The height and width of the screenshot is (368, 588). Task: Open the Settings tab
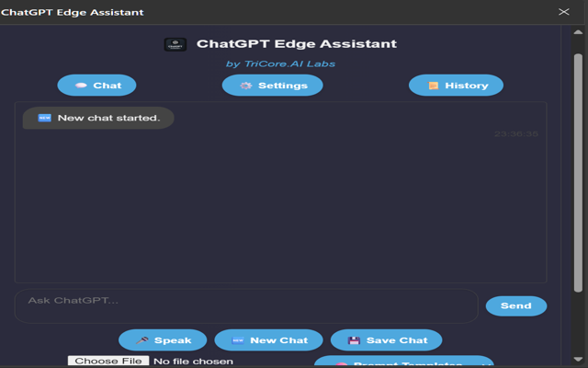tap(272, 86)
